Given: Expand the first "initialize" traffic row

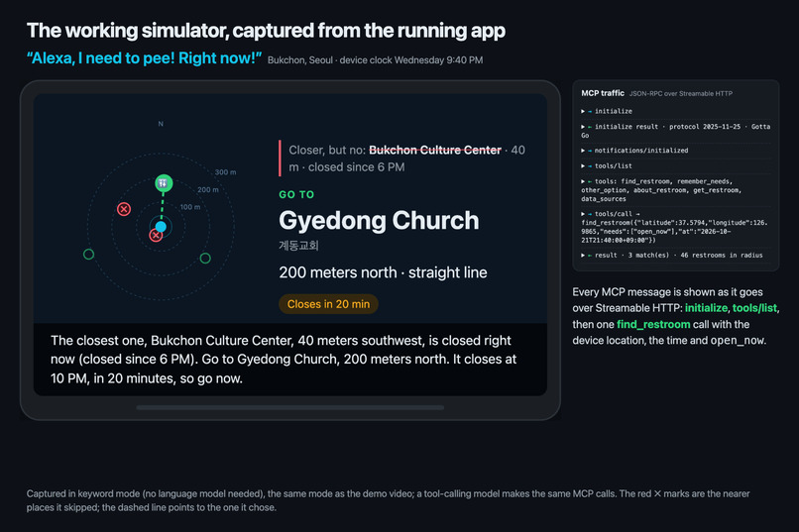Looking at the screenshot, I should coord(676,111).
